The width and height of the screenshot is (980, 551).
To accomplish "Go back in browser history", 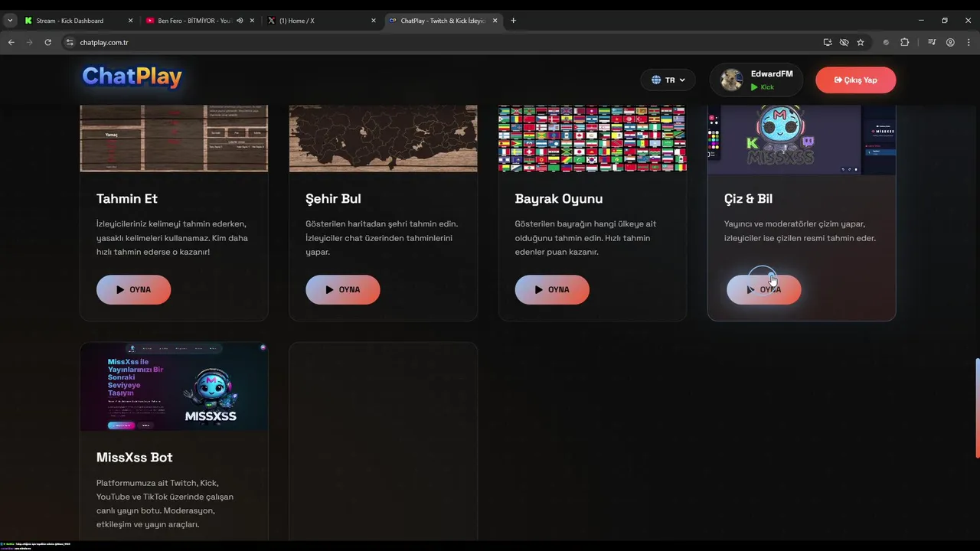I will coord(11,42).
